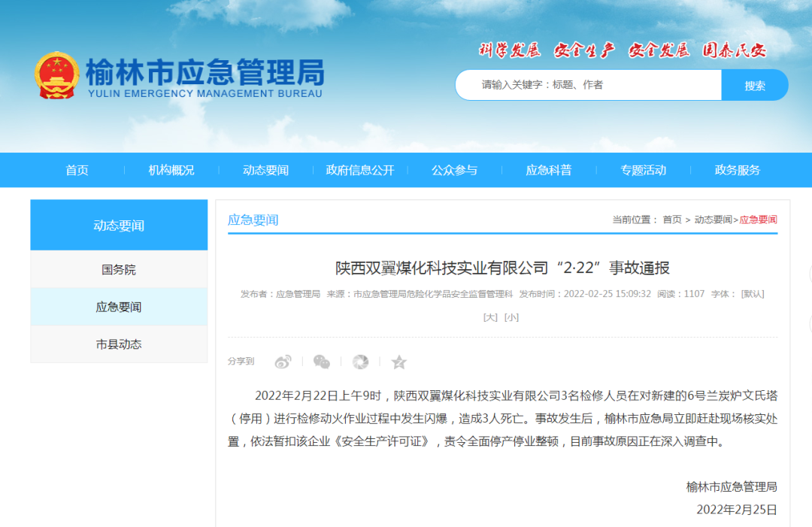Open 首页 in the navigation bar
Viewport: 812px width, 527px height.
tap(77, 170)
